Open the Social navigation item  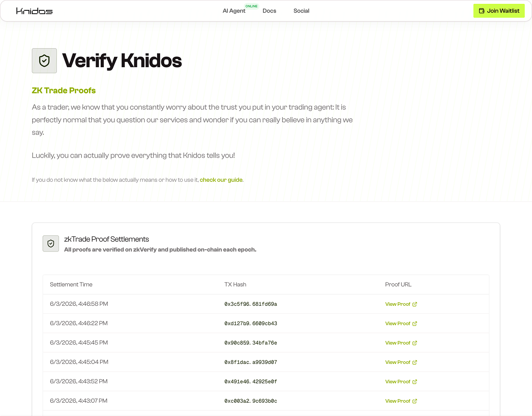coord(301,11)
